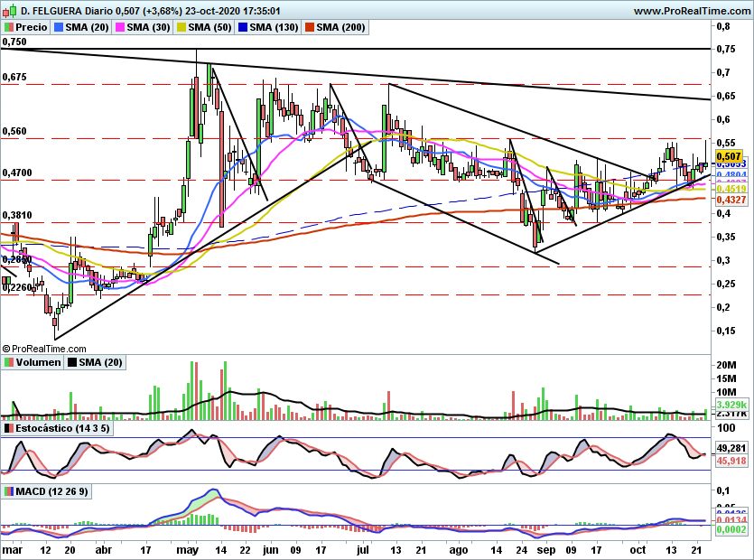The image size is (754, 560).
Task: Click the Volumen legend bar icon
Action: [8, 362]
